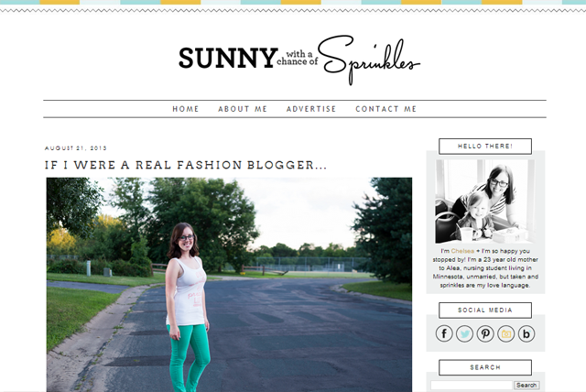The height and width of the screenshot is (392, 586).
Task: Click the Bloglovin 'b' icon
Action: click(526, 333)
